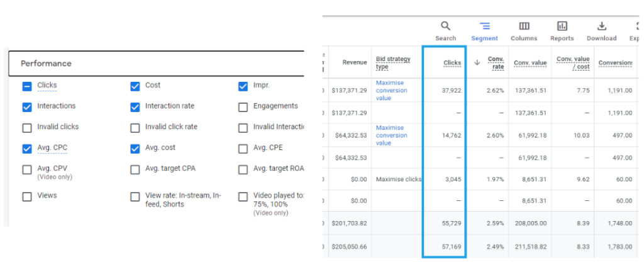Enable the Avg. target CPA checkbox
This screenshot has height=262, width=644.
(x=135, y=169)
